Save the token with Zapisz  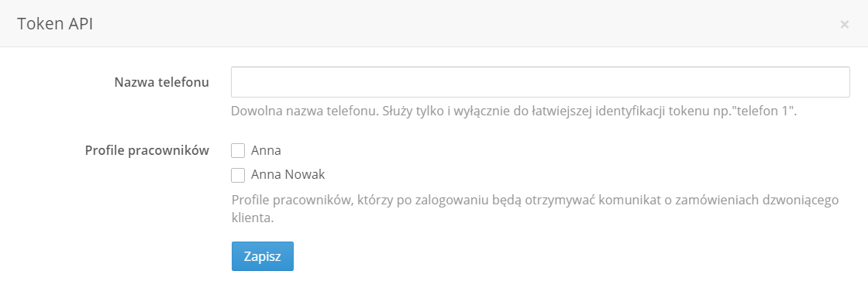263,256
